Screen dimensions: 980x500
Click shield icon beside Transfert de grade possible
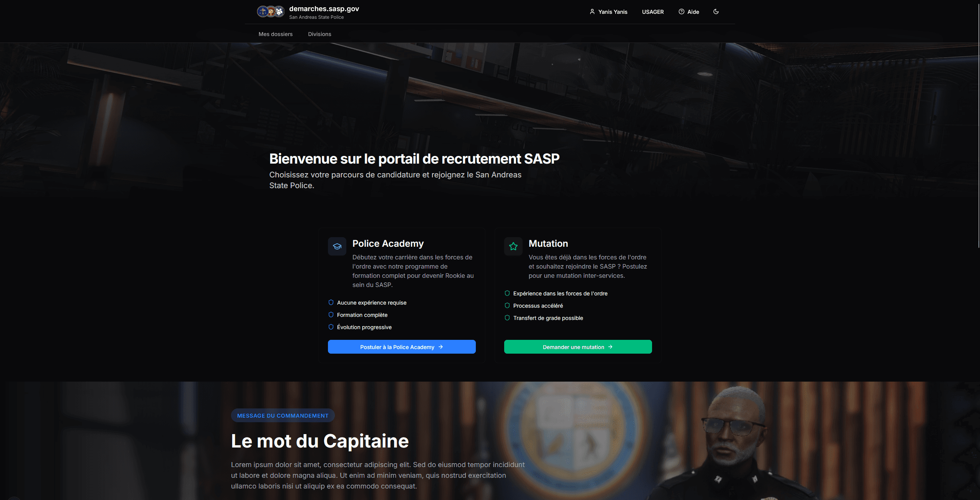(507, 318)
